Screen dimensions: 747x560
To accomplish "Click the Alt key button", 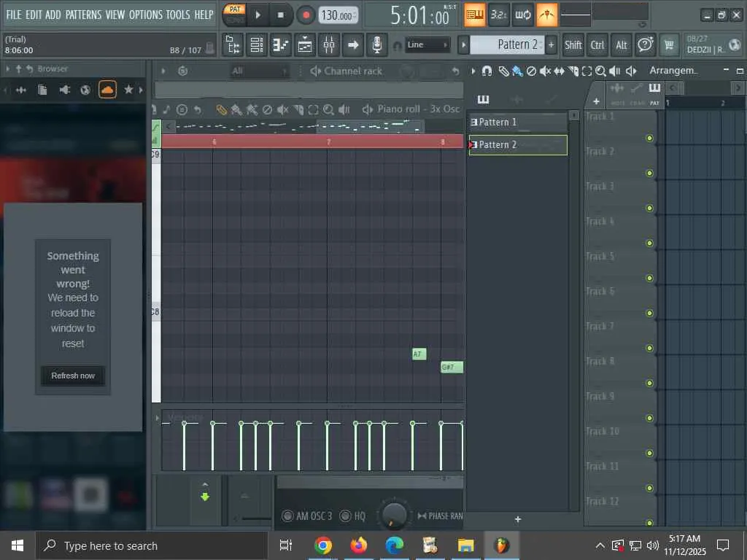I will [621, 44].
